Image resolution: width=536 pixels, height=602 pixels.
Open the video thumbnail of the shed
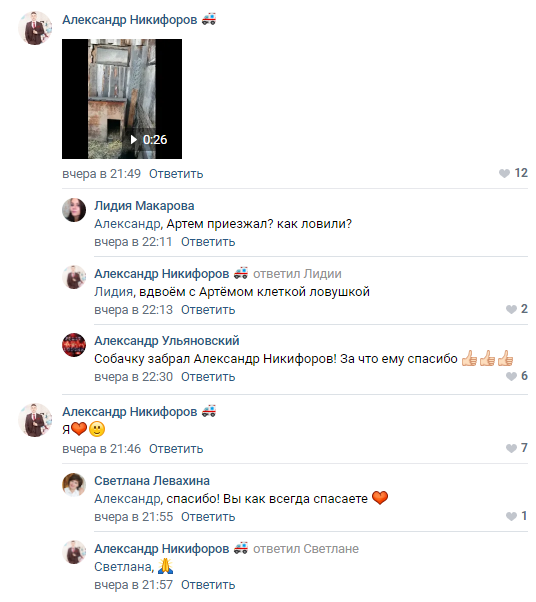[122, 99]
